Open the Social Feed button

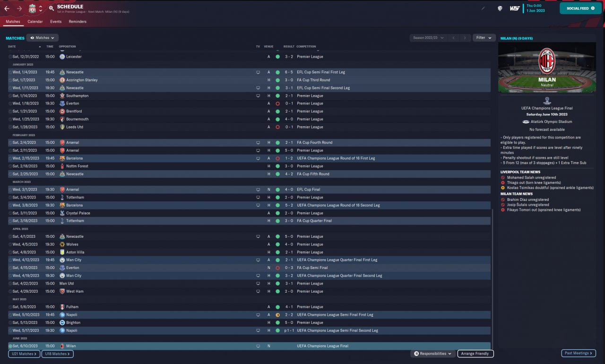point(580,8)
